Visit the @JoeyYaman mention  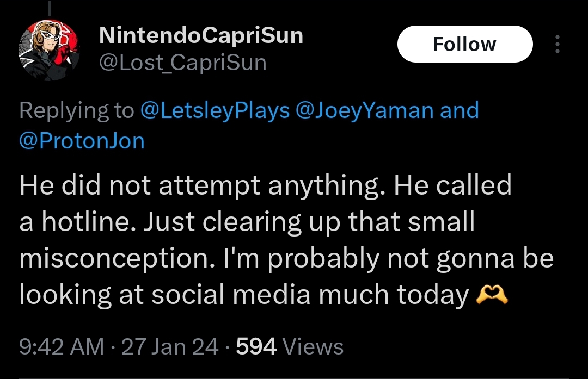click(364, 110)
